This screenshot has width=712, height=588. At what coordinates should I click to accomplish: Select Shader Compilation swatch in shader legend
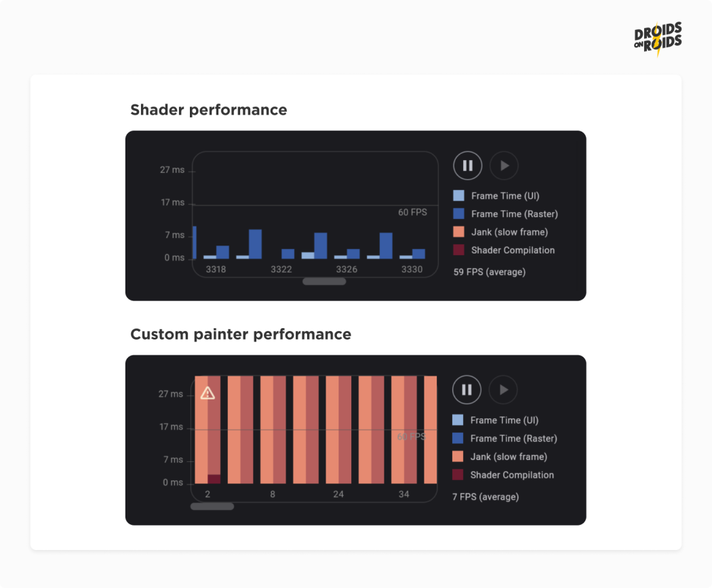point(459,250)
